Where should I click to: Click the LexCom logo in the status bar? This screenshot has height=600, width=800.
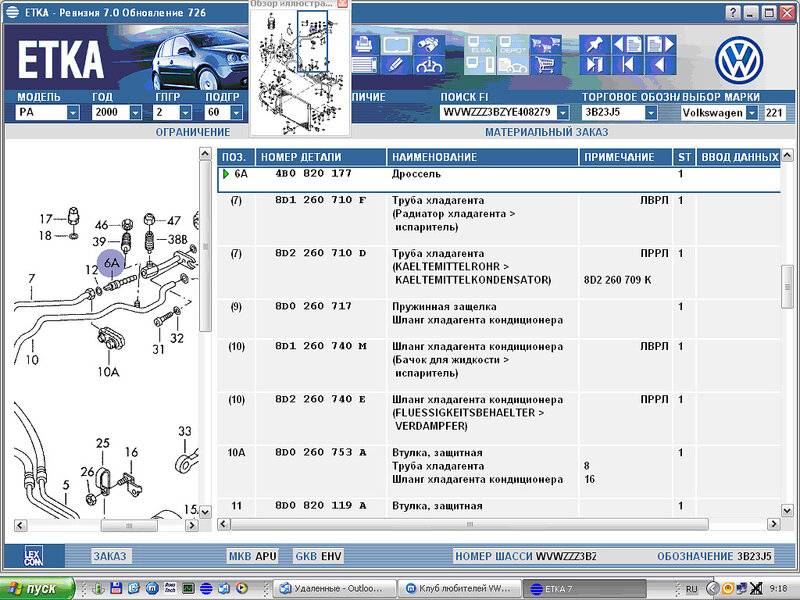click(34, 556)
